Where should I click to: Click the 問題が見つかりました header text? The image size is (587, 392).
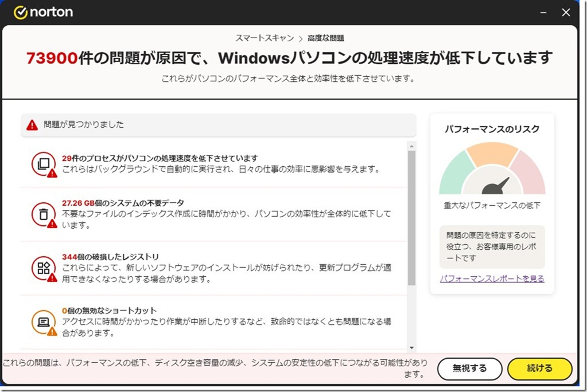pos(83,124)
